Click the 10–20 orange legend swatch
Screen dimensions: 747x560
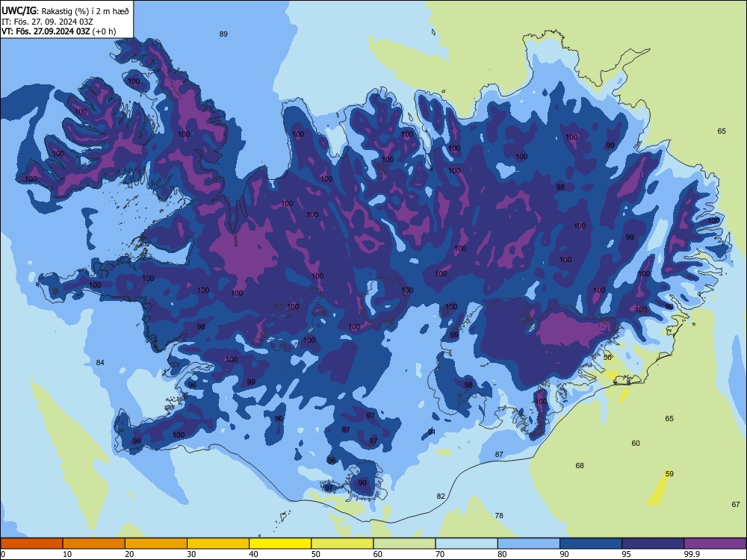94,544
